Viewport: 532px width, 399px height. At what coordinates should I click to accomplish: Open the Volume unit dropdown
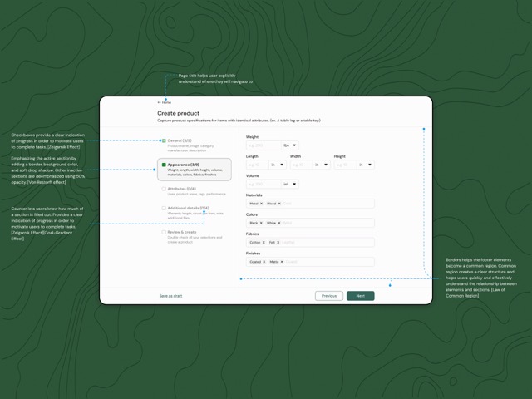pyautogui.click(x=290, y=184)
